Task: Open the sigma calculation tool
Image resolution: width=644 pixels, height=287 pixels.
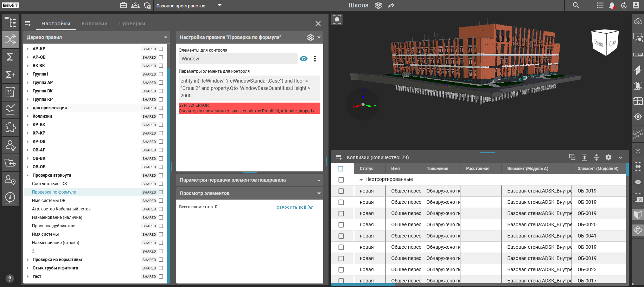Action: (10, 57)
